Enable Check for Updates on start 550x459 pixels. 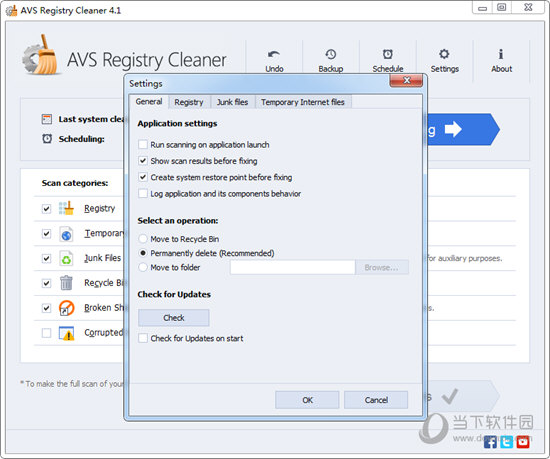coord(143,338)
